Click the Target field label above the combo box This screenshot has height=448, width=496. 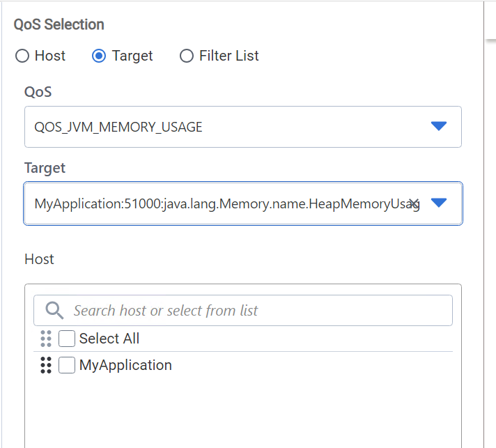tap(45, 168)
